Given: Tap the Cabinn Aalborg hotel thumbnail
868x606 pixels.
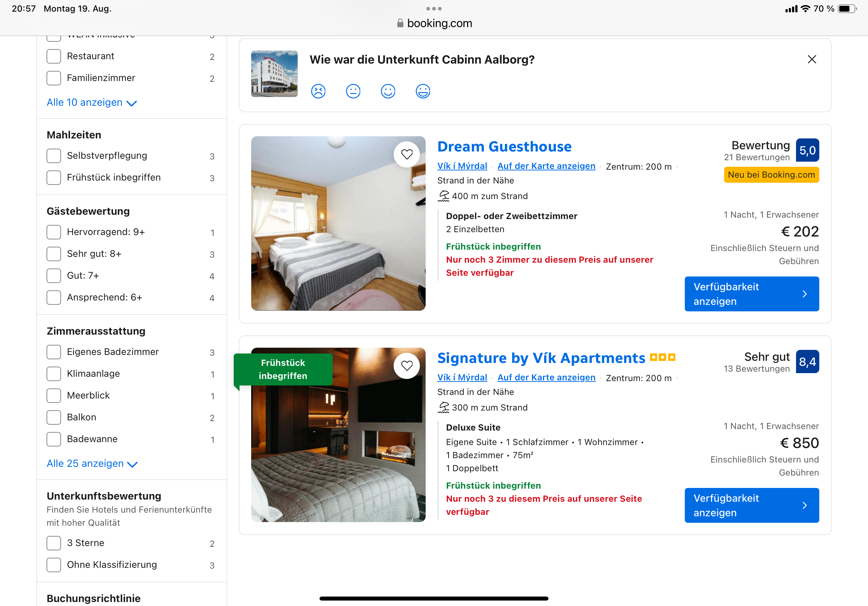Looking at the screenshot, I should (274, 74).
